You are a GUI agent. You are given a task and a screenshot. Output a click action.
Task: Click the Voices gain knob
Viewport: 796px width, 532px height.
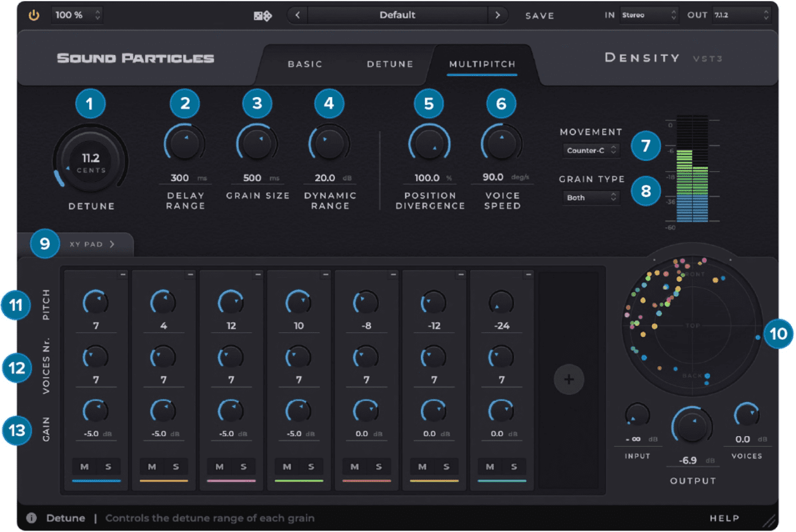(747, 416)
